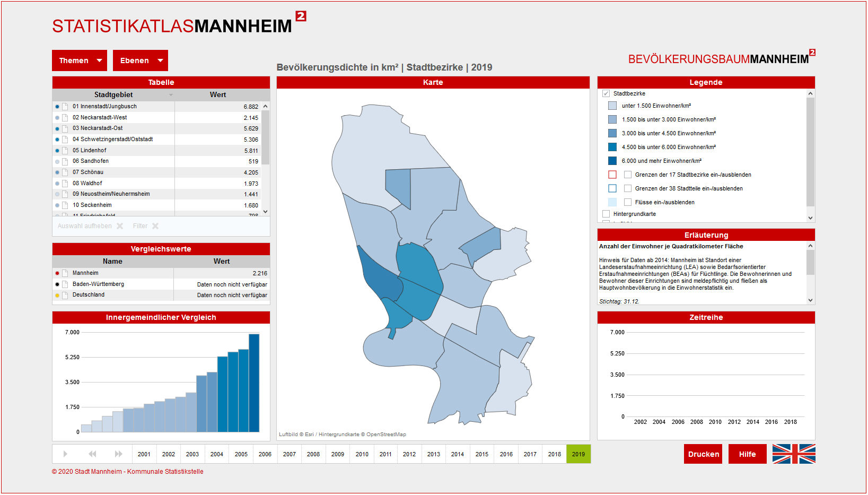Open the Themen dropdown menu
This screenshot has width=868, height=495.
[80, 60]
